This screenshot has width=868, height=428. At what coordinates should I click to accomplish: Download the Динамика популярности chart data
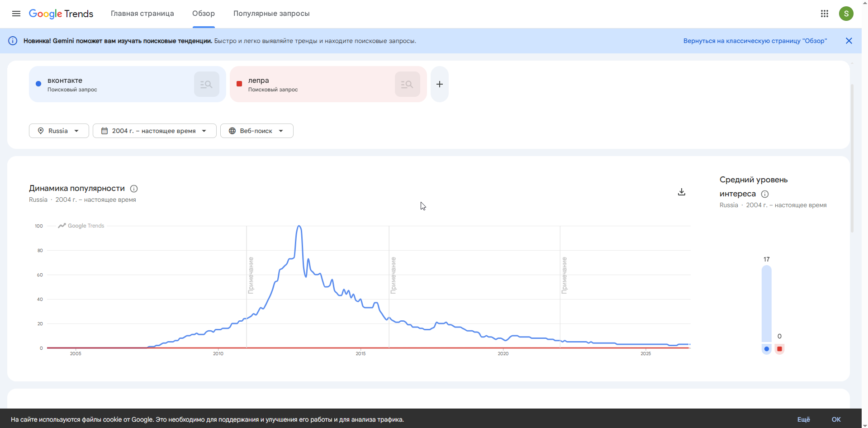pyautogui.click(x=682, y=192)
